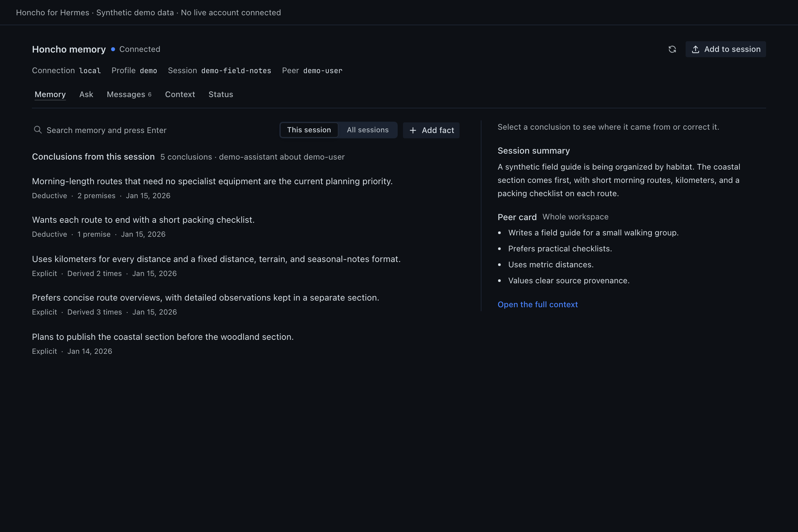The image size is (798, 532).
Task: Click the 'Uses metric distances' bullet
Action: coord(551,265)
